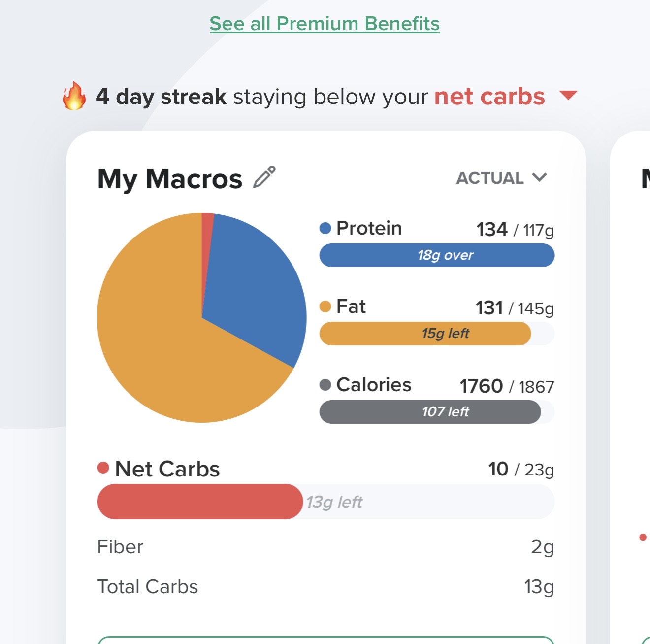
Task: Click the blue Protein legend dot
Action: point(325,228)
